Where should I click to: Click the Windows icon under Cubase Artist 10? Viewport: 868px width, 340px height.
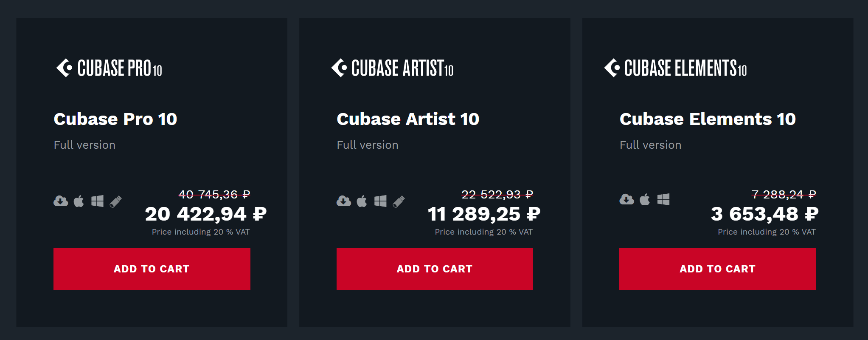380,201
